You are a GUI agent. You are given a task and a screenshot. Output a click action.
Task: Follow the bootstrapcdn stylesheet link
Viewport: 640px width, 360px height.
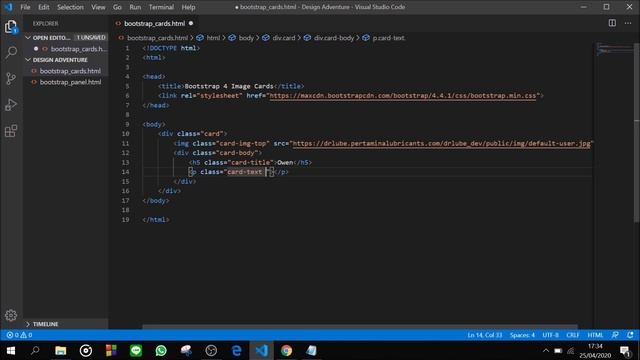(402, 96)
